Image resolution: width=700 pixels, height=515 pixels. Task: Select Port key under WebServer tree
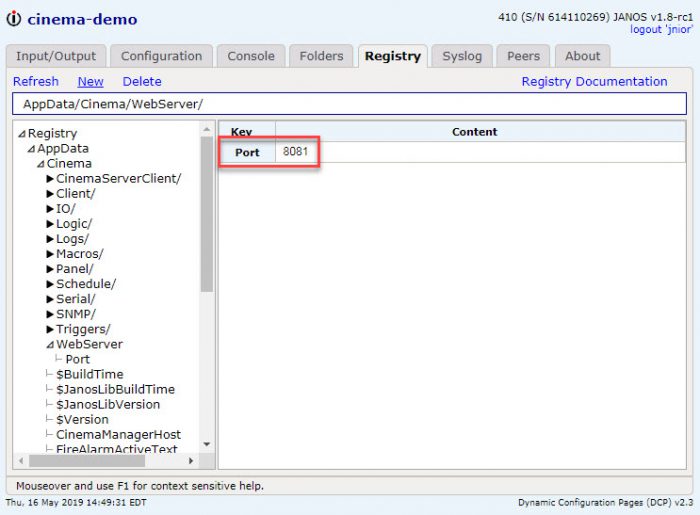pyautogui.click(x=77, y=359)
